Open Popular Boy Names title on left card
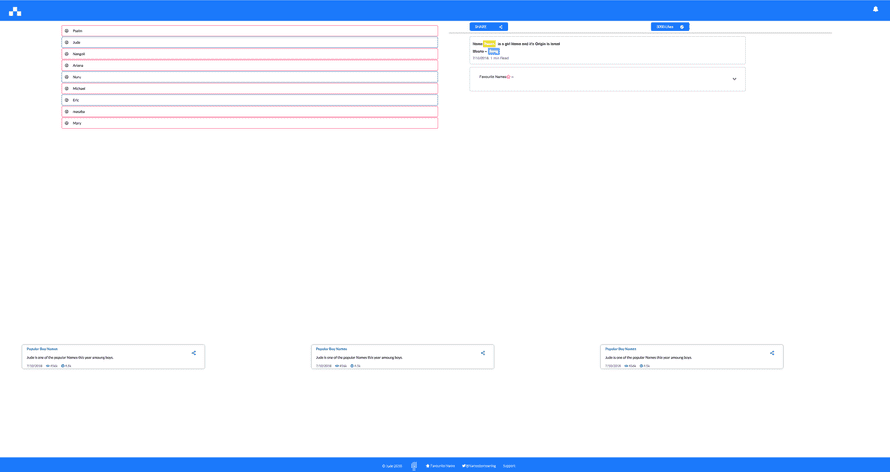This screenshot has width=890, height=472. point(42,349)
